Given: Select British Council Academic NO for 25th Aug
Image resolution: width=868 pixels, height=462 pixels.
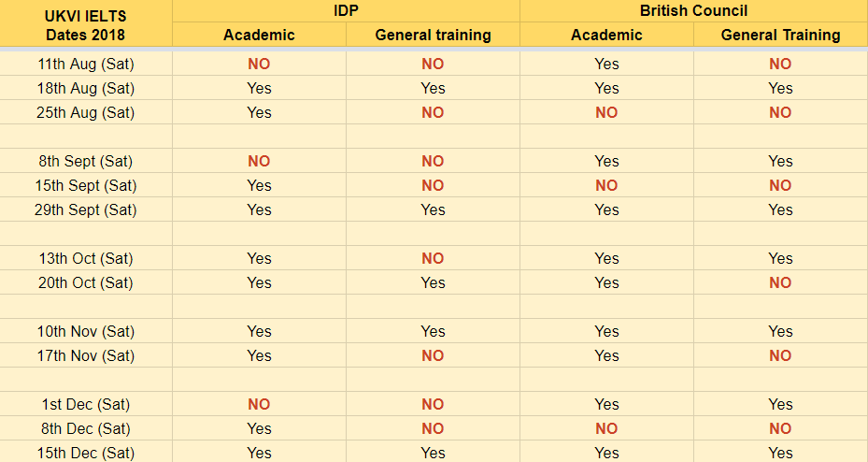Looking at the screenshot, I should 606,112.
